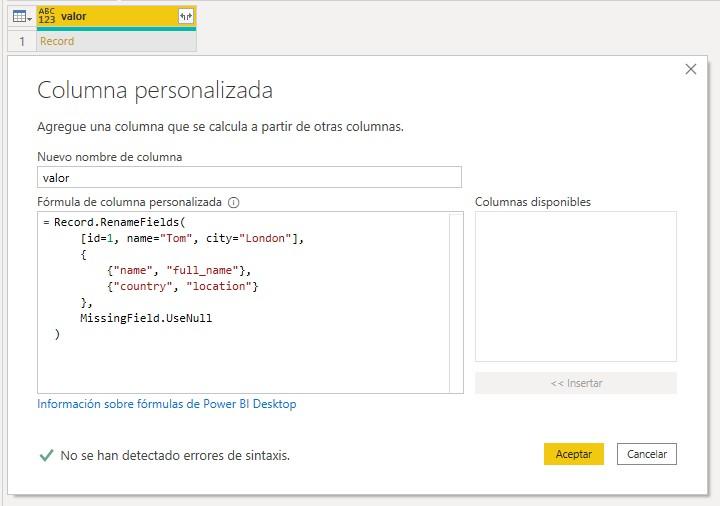Expand the valor column records icon
The height and width of the screenshot is (506, 720).
click(186, 17)
